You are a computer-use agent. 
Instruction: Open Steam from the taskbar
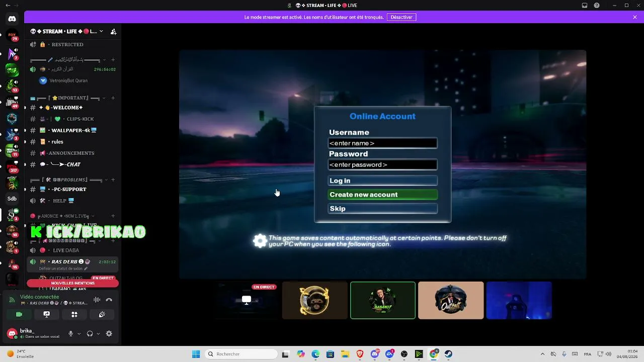pos(448,354)
